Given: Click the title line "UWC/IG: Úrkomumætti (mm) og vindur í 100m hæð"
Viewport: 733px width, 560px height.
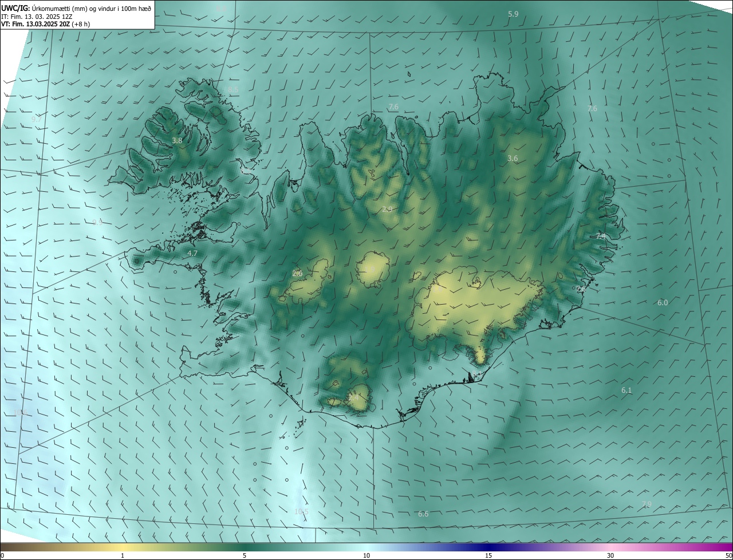Looking at the screenshot, I should pyautogui.click(x=76, y=7).
